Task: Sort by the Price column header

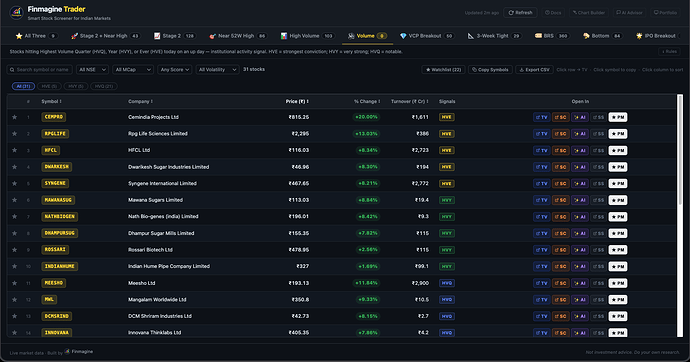Action: (x=297, y=102)
